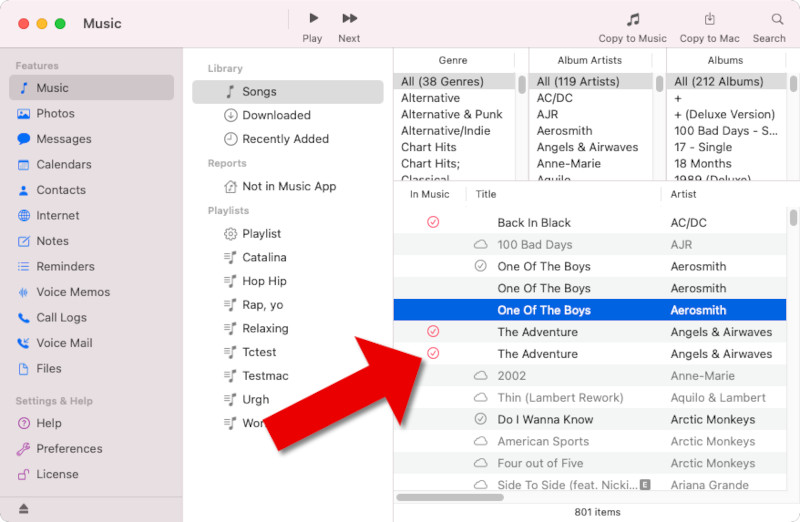Open the Rap, yo playlist
800x522 pixels.
coord(288,305)
